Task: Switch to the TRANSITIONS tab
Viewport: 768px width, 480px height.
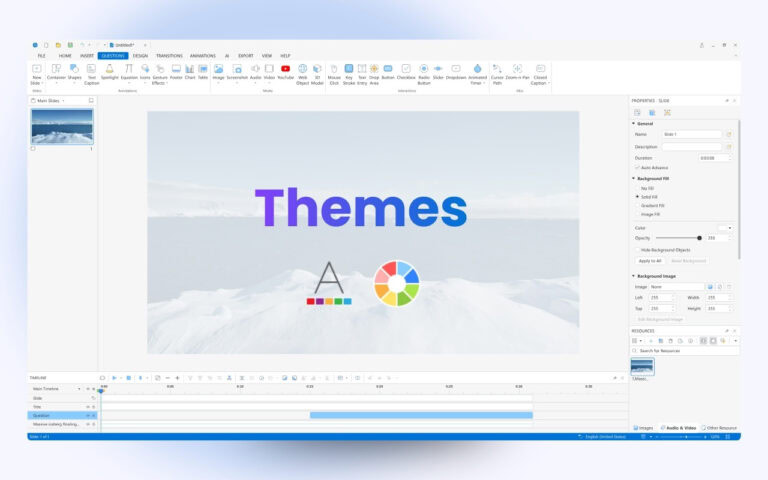Action: tap(169, 56)
